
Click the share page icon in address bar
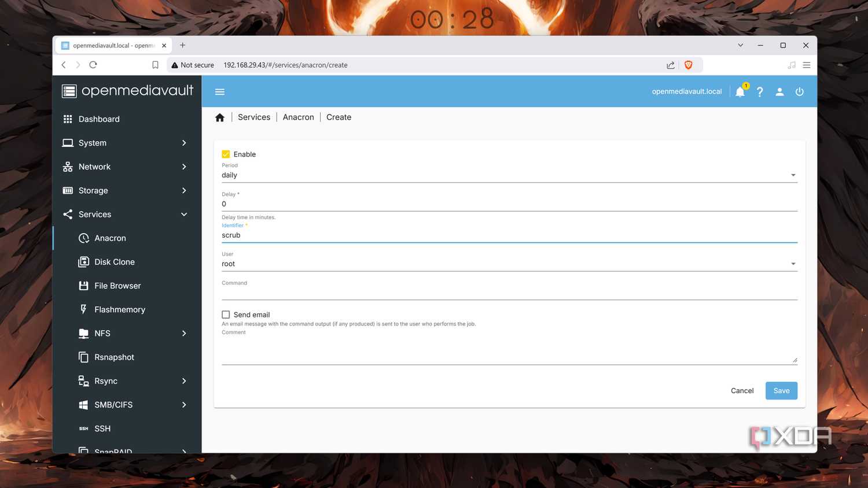coord(671,65)
